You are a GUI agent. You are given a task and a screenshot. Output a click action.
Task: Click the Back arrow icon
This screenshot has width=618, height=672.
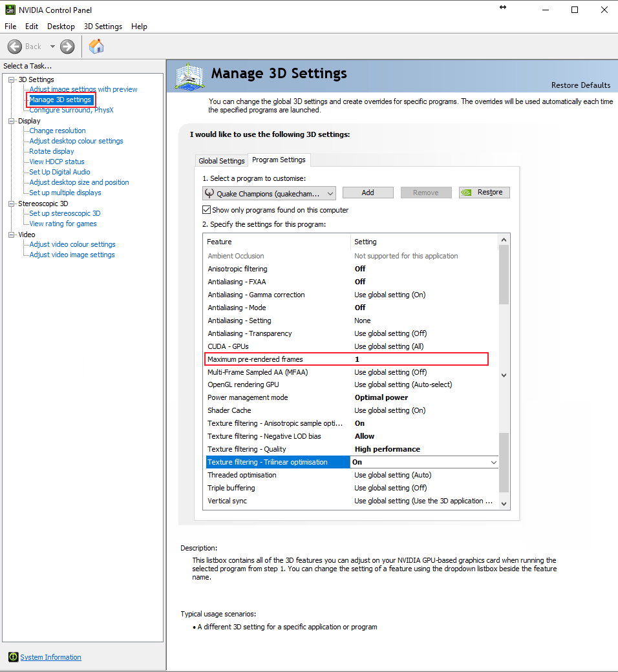(x=15, y=47)
